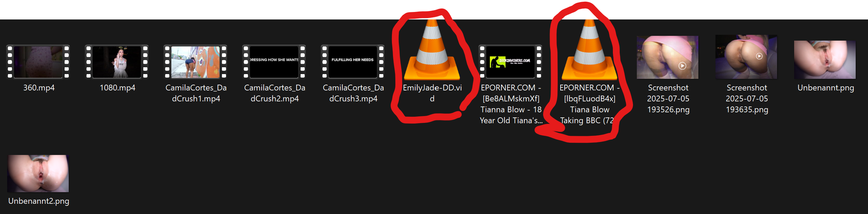Click the CamilaCortes_DadCrush1.mp4 filename text
This screenshot has width=868, height=214.
pos(196,93)
